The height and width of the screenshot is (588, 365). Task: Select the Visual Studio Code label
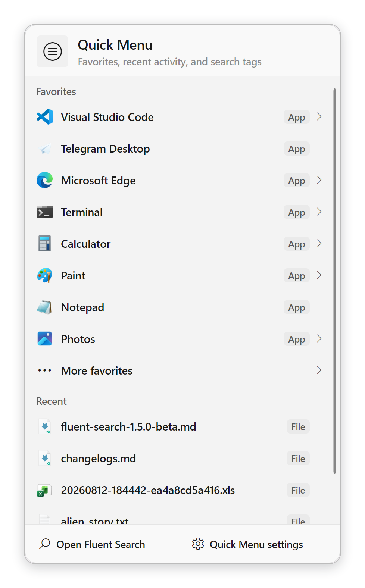click(107, 117)
